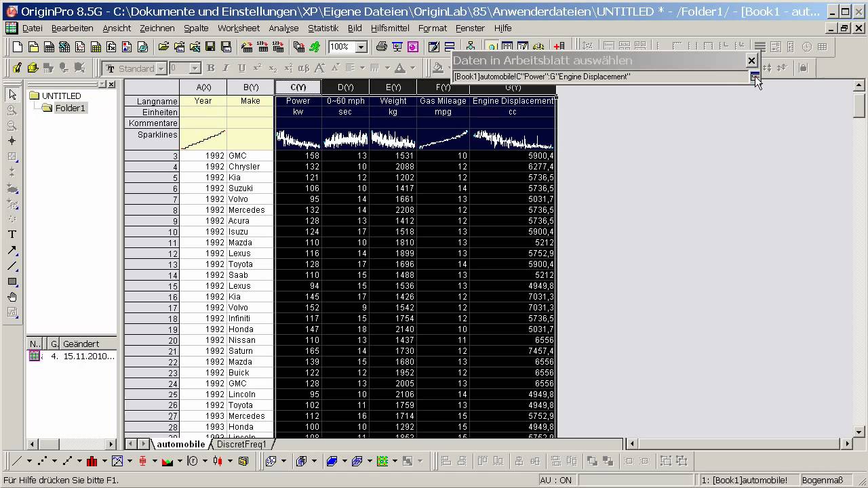Select column B(Y) header
The image size is (868, 488).
[251, 87]
